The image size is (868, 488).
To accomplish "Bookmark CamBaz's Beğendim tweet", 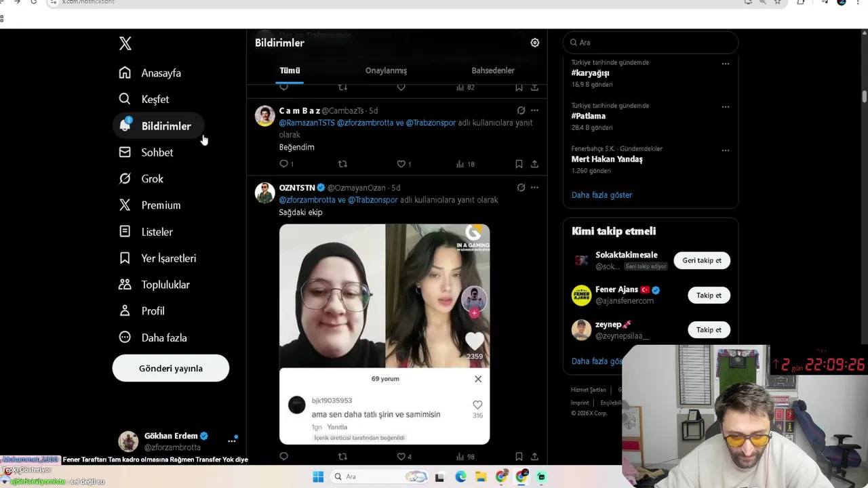I will 519,164.
